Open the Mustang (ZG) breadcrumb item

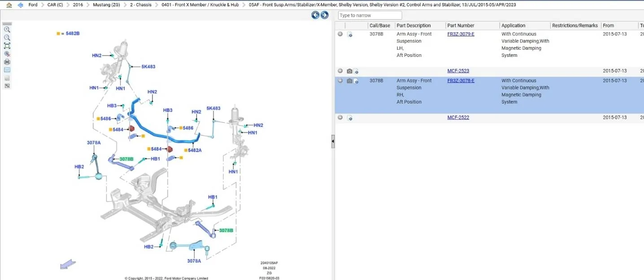pos(106,5)
